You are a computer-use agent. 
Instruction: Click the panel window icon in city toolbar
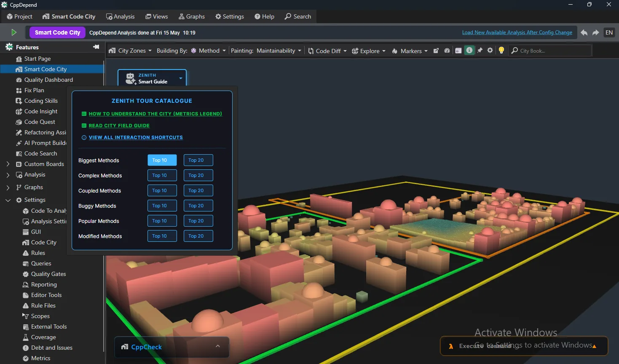click(x=458, y=51)
